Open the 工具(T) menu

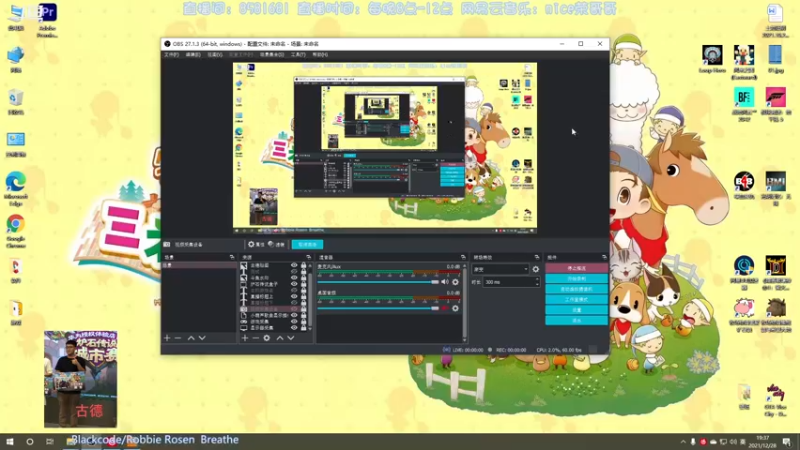click(x=298, y=55)
